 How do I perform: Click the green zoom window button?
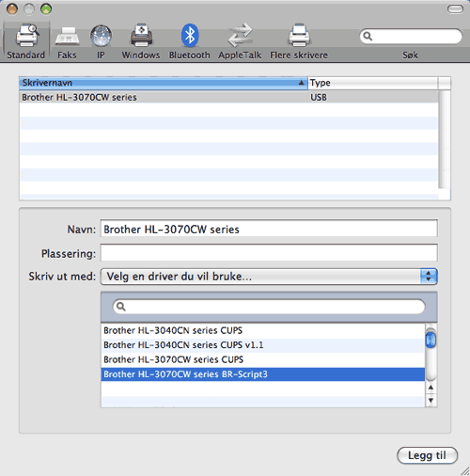click(46, 9)
